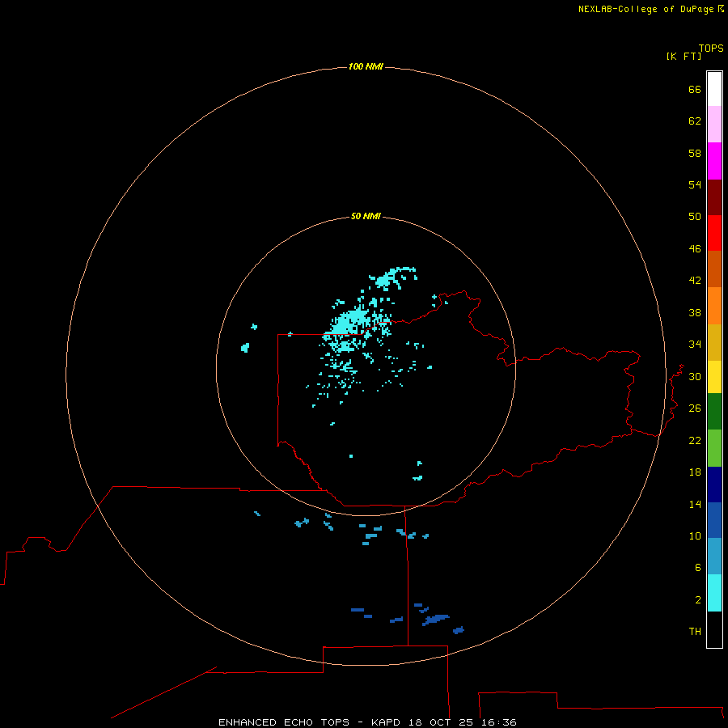Click the white swatch in the tops legend
This screenshot has height=728, width=728.
(x=714, y=89)
